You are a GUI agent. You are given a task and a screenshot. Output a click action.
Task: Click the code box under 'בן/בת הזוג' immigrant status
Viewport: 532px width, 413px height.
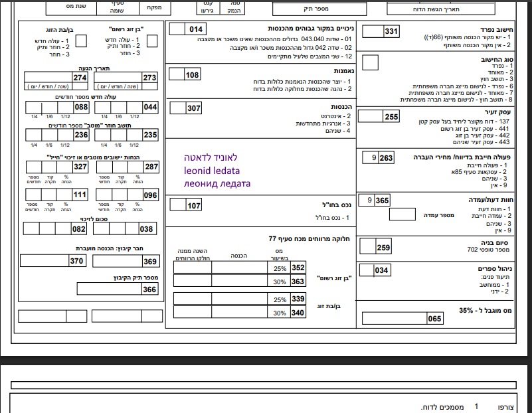(81, 41)
